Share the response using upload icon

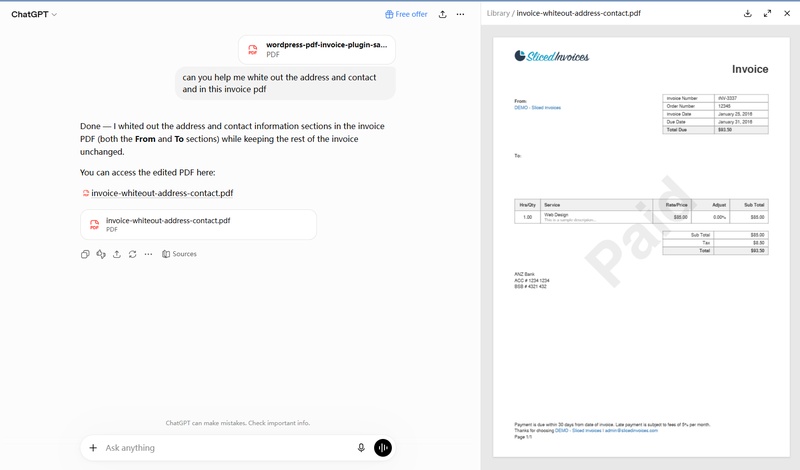[x=117, y=254]
